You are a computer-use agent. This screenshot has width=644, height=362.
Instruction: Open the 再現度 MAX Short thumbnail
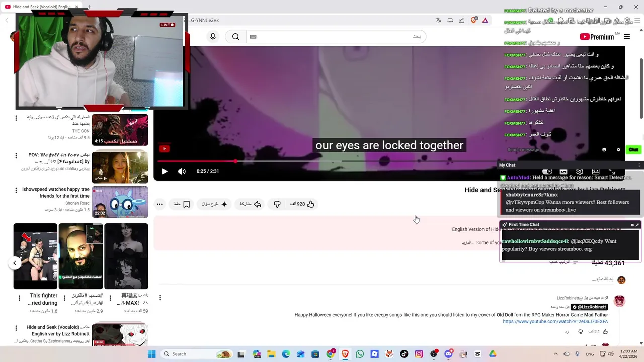coord(126,256)
